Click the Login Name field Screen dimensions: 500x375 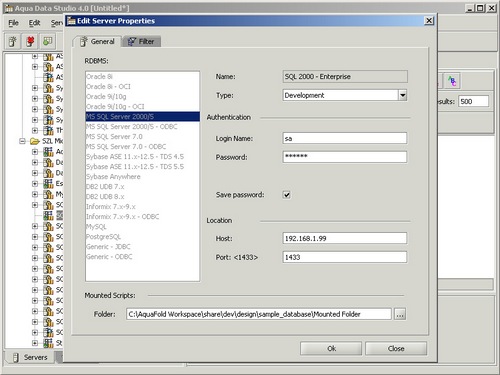345,138
